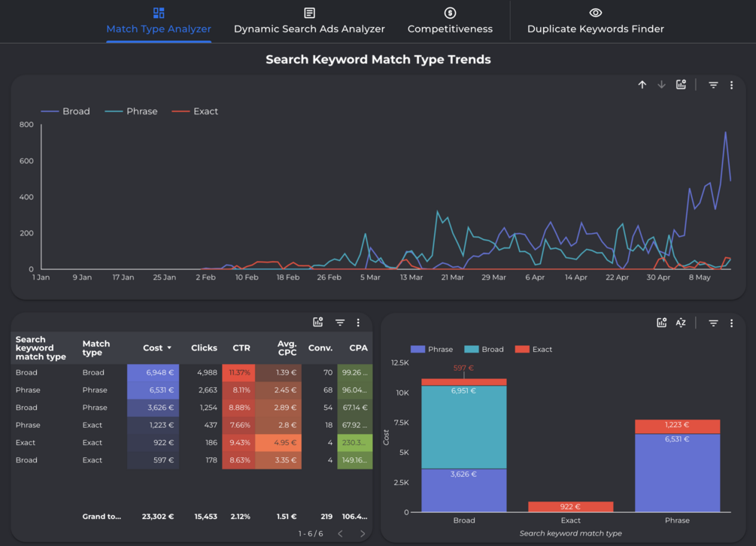756x546 pixels.
Task: Click the 8.11% CTR cell
Action: pyautogui.click(x=238, y=390)
